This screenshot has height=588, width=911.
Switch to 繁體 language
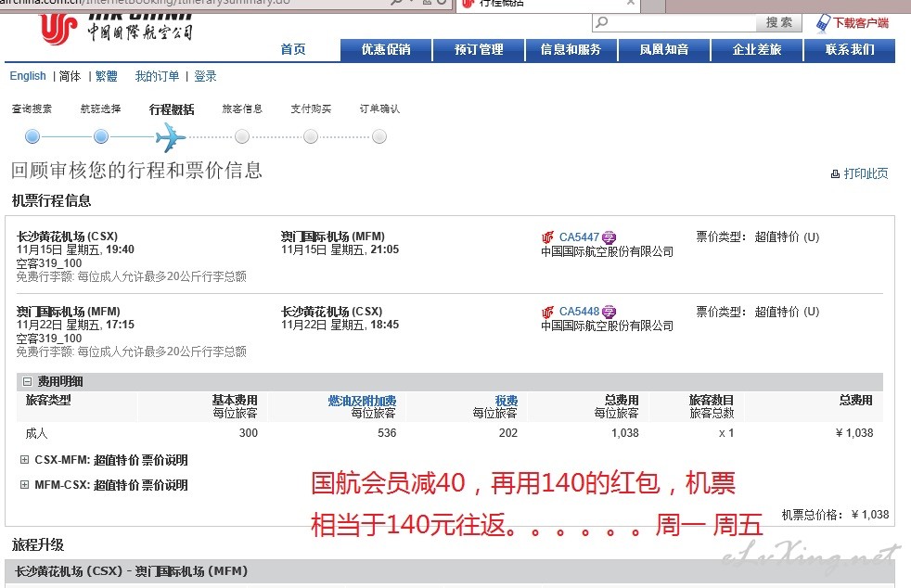(107, 76)
